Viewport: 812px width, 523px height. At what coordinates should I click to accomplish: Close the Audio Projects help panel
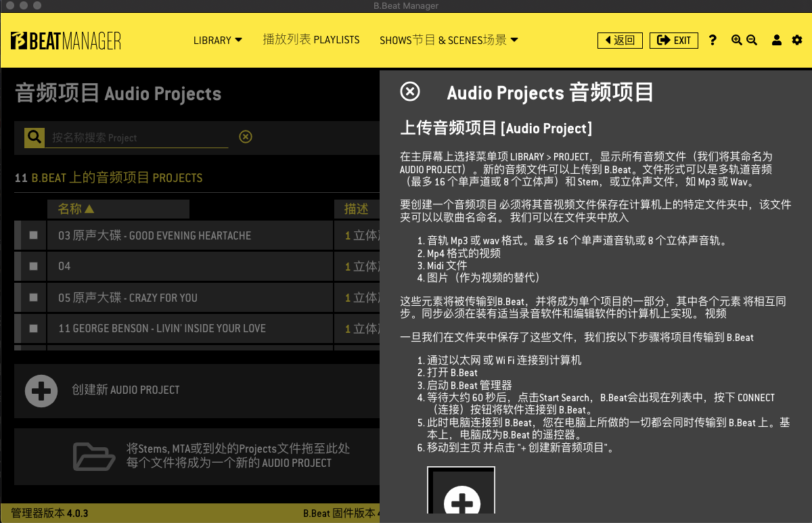pos(410,91)
